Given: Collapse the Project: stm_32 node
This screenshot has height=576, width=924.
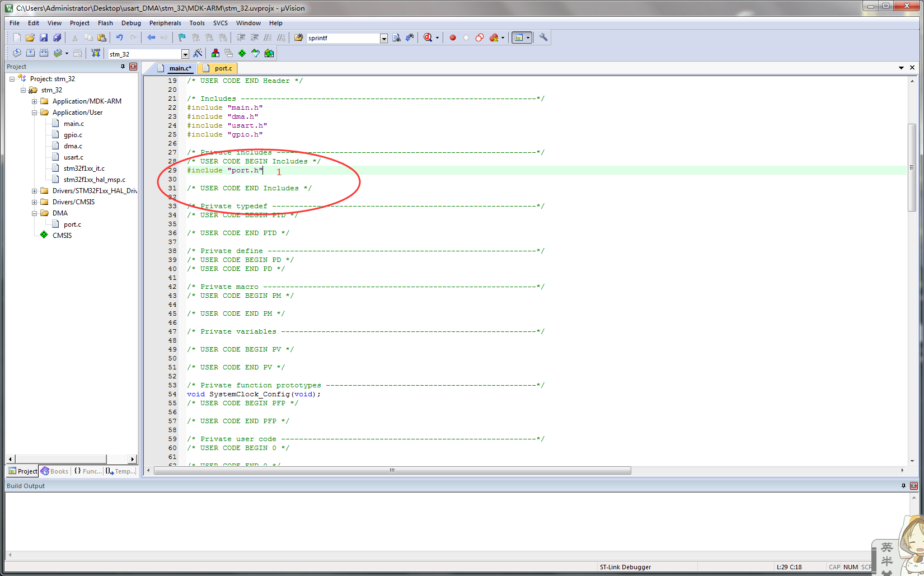Looking at the screenshot, I should (x=12, y=79).
